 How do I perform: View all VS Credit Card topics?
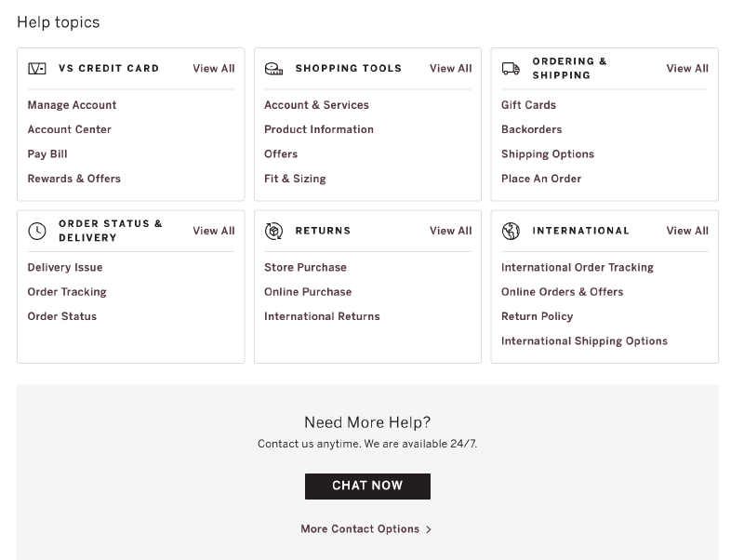point(213,69)
